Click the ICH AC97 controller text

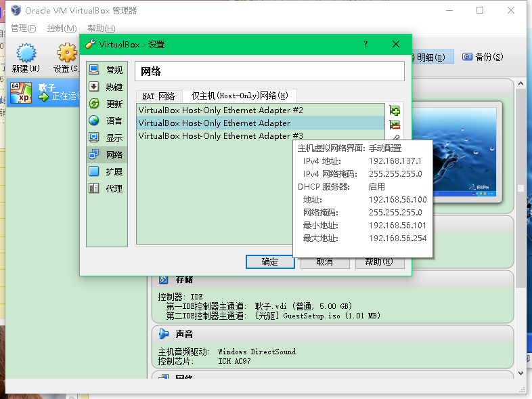[x=234, y=361]
